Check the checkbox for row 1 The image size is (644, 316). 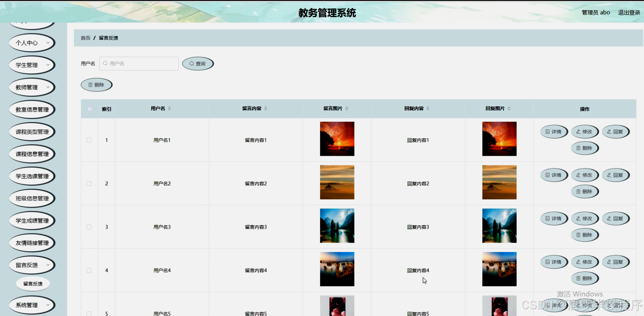click(x=89, y=140)
